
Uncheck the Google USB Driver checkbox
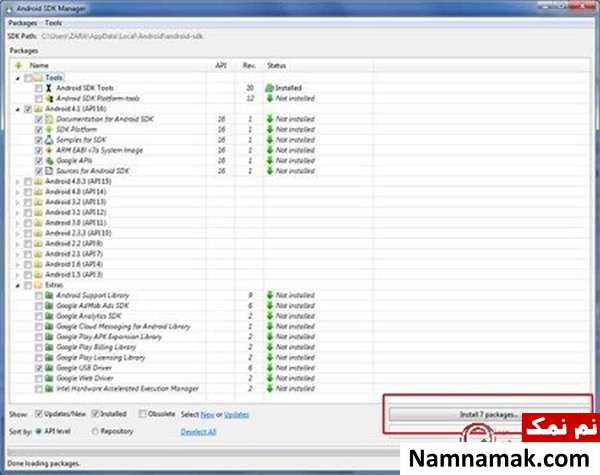[39, 368]
